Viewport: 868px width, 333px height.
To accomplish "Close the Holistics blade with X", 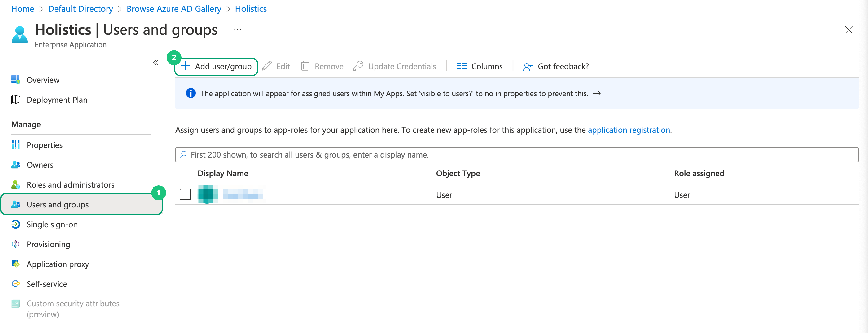I will [848, 30].
